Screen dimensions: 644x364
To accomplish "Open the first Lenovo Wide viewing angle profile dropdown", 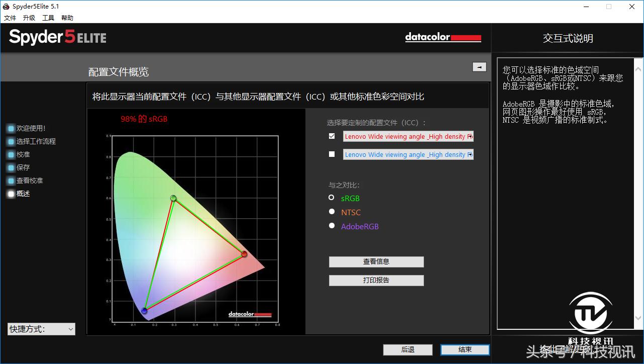I will 470,136.
